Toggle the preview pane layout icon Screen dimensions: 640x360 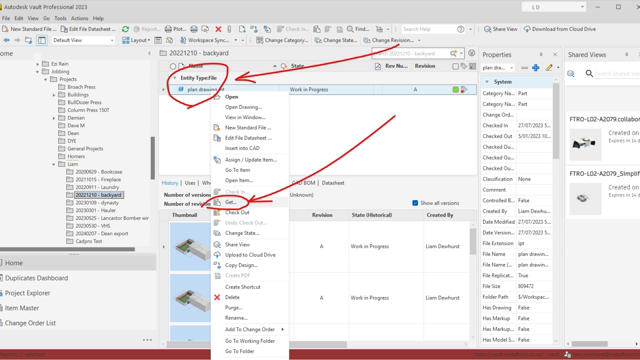pyautogui.click(x=42, y=40)
